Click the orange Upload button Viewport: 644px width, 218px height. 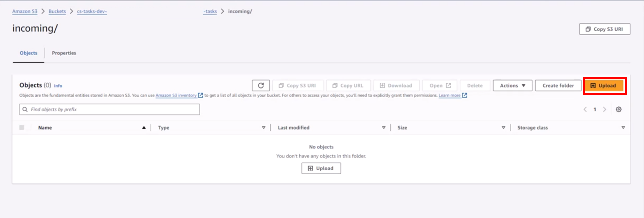tap(604, 85)
